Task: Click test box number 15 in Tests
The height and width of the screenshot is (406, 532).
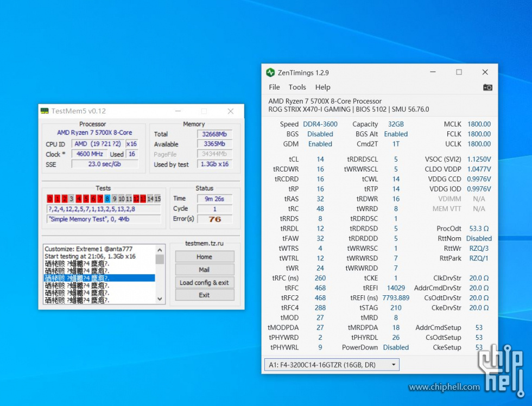Action: (x=158, y=199)
